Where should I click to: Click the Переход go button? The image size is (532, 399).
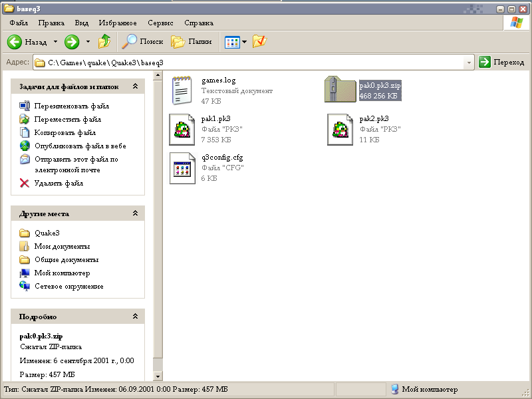(x=501, y=62)
